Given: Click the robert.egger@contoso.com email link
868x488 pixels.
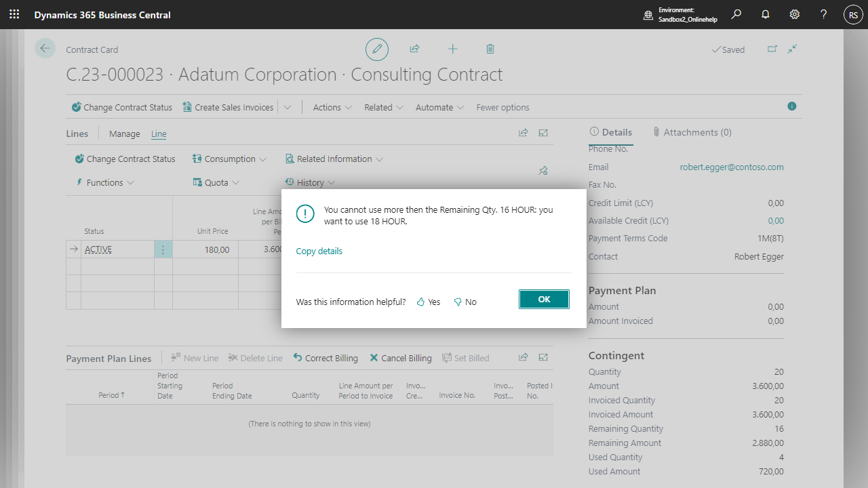Looking at the screenshot, I should pyautogui.click(x=732, y=167).
